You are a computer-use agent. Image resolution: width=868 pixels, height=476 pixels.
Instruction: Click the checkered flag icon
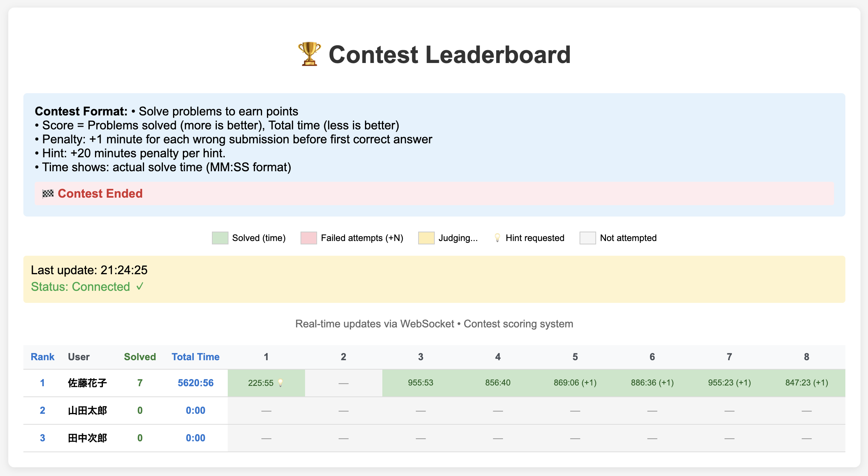[x=48, y=194]
